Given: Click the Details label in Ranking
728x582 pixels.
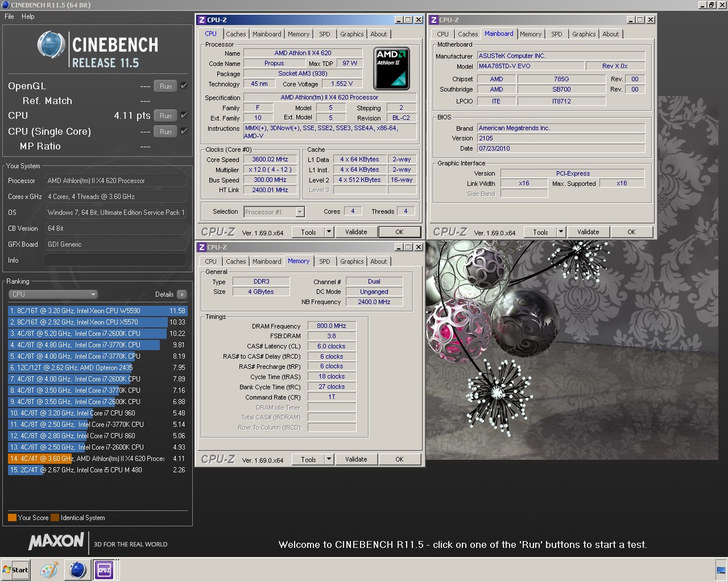Looking at the screenshot, I should pos(164,294).
